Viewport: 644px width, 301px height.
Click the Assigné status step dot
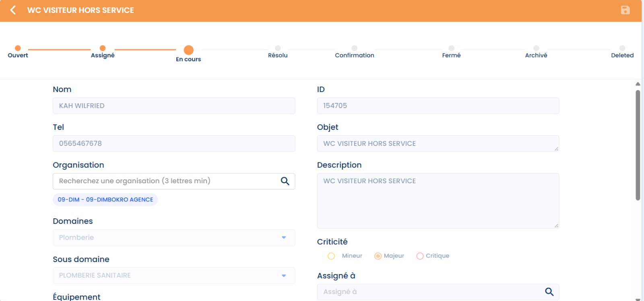[x=103, y=48]
